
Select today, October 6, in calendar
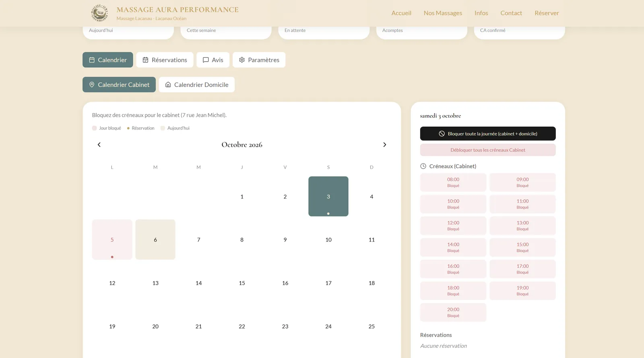(155, 240)
